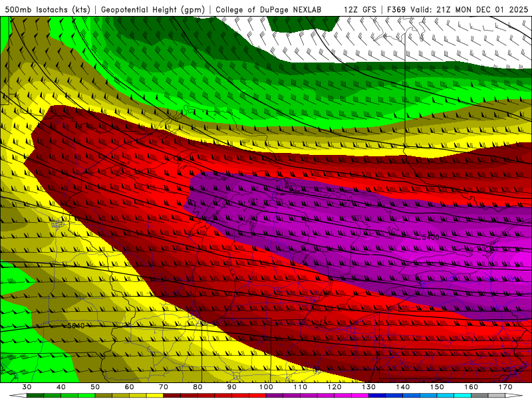532x399 pixels.
Task: Click the "F369" forecast hour text
Action: (396, 9)
